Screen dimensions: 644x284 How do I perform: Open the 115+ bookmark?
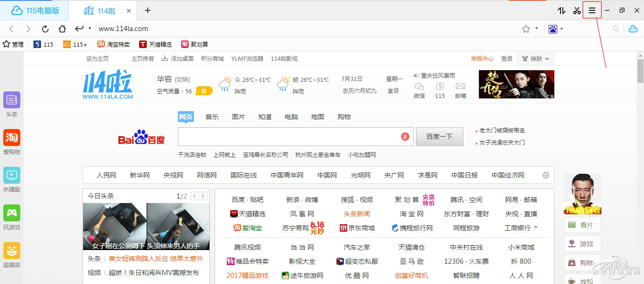[x=75, y=44]
